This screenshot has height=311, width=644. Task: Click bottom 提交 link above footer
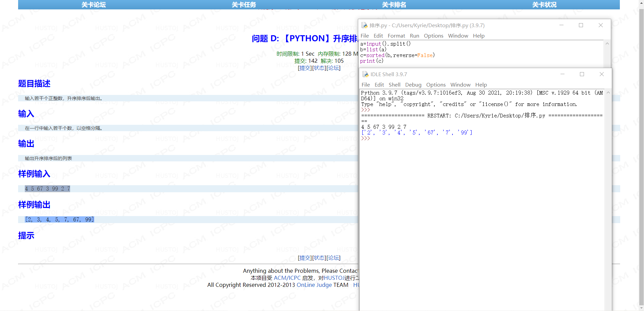pyautogui.click(x=305, y=258)
